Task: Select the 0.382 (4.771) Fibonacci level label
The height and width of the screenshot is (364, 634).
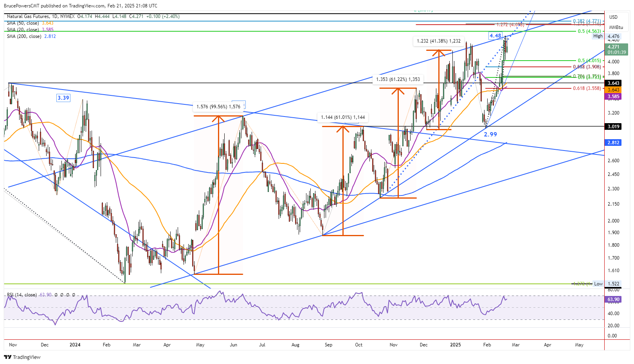Action: [587, 21]
